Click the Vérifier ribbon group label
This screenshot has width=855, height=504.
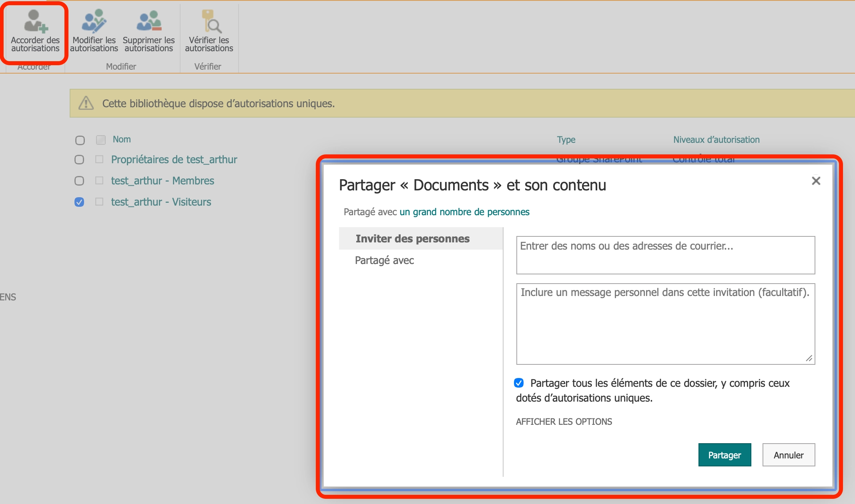pos(208,66)
